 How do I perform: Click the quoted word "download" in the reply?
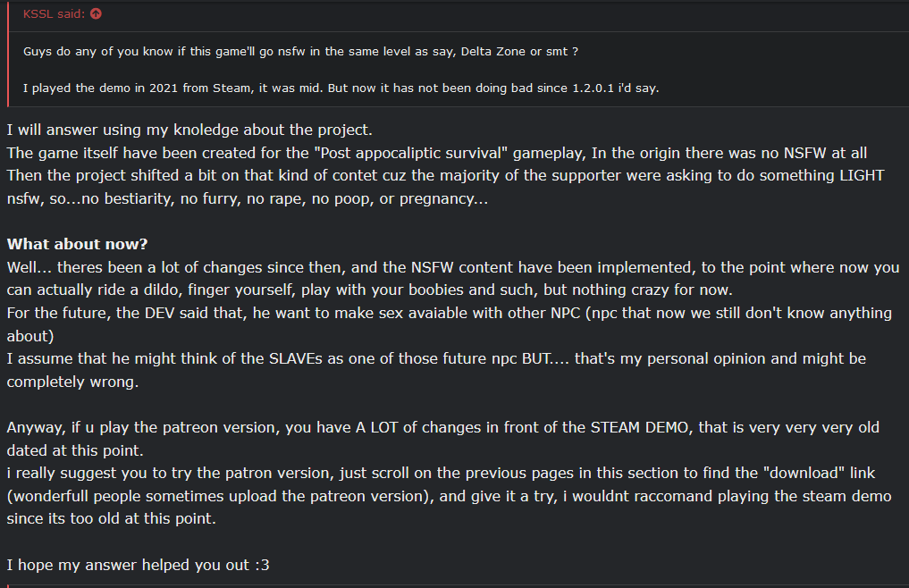804,474
